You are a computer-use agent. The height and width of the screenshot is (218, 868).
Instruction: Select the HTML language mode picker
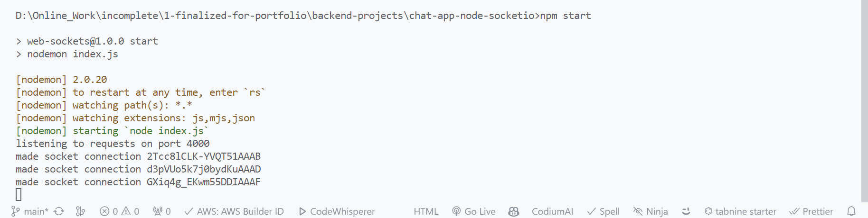pyautogui.click(x=426, y=211)
